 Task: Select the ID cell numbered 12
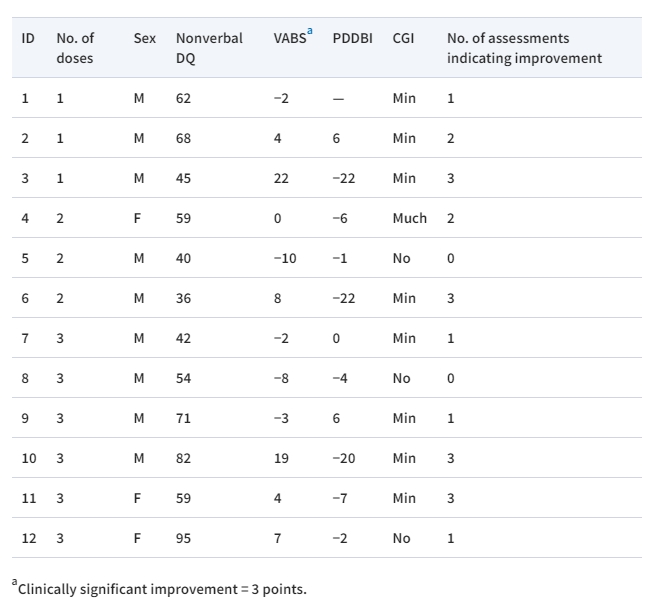[28, 538]
